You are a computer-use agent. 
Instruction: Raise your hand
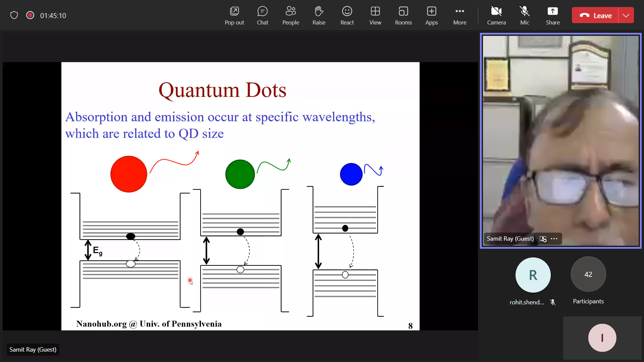319,15
